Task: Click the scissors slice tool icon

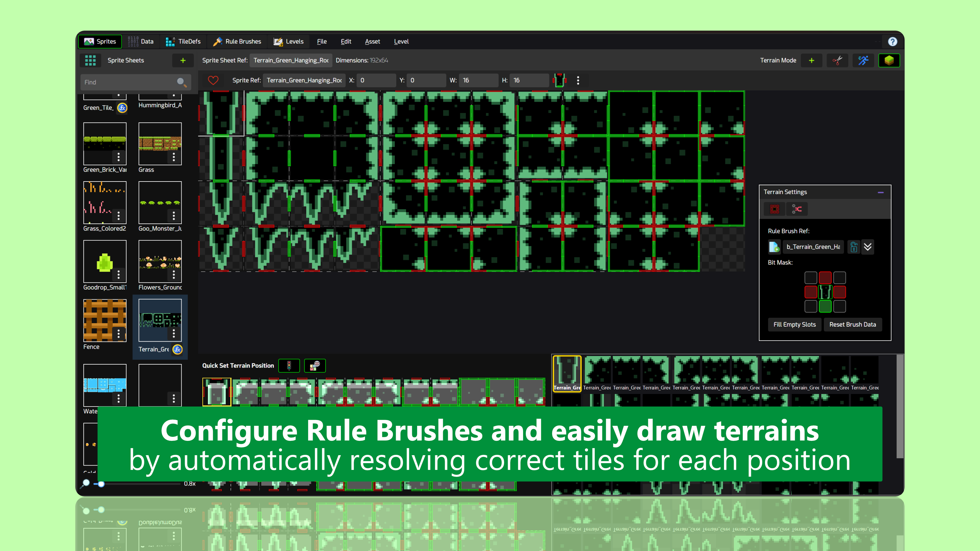Action: (837, 61)
